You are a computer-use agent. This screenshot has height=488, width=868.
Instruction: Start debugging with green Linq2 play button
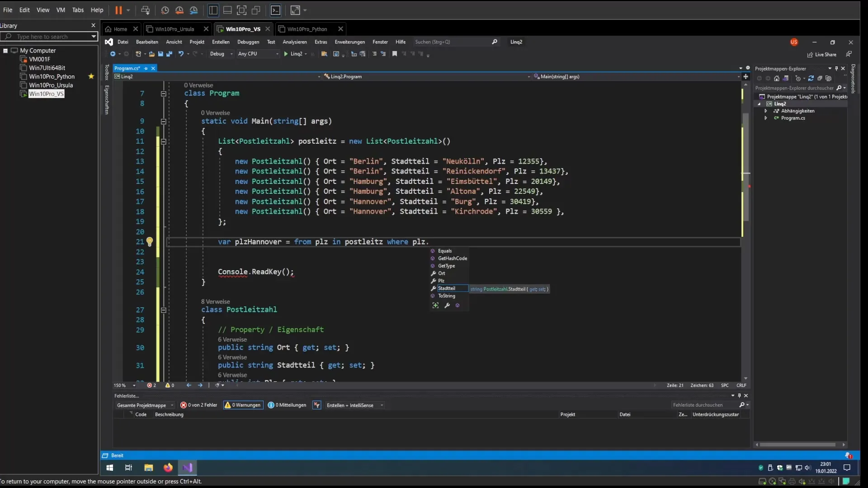pyautogui.click(x=293, y=54)
